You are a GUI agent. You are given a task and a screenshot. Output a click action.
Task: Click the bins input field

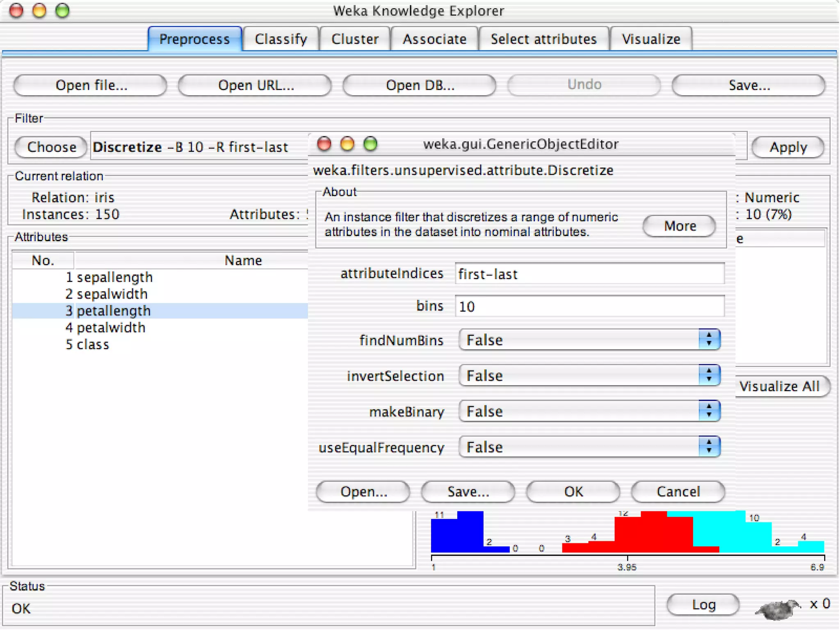589,306
